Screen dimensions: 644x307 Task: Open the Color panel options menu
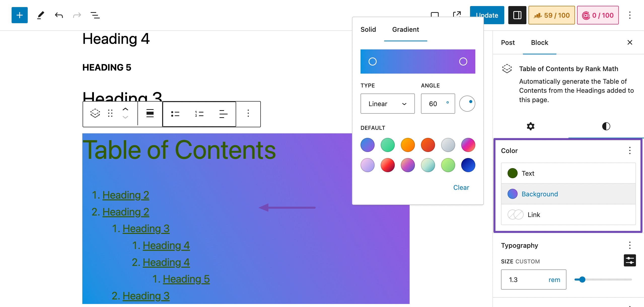[630, 150]
